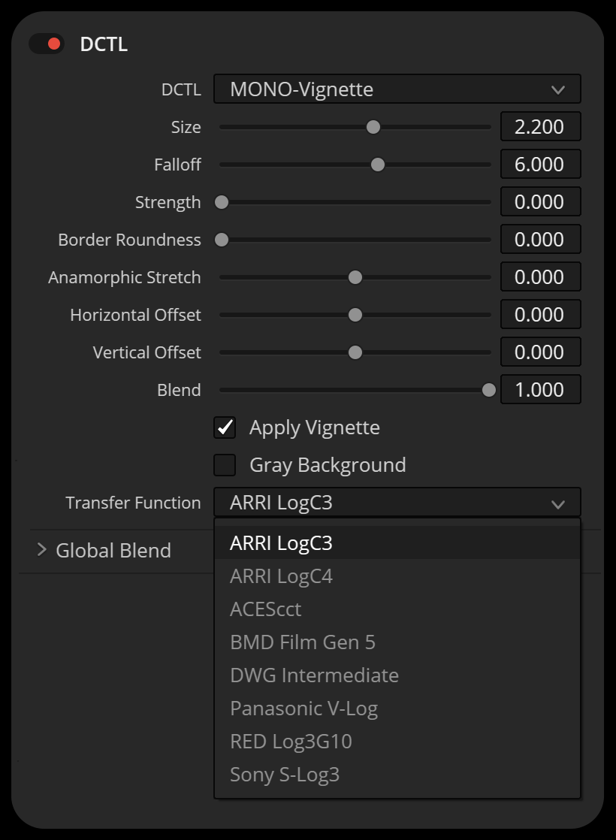
Task: Choose ACEScct transfer function
Action: 265,609
